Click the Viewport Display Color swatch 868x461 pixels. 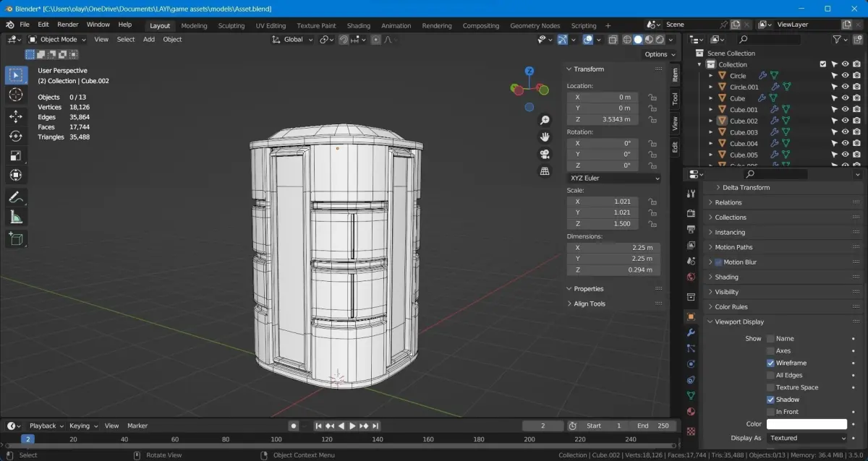[807, 424]
